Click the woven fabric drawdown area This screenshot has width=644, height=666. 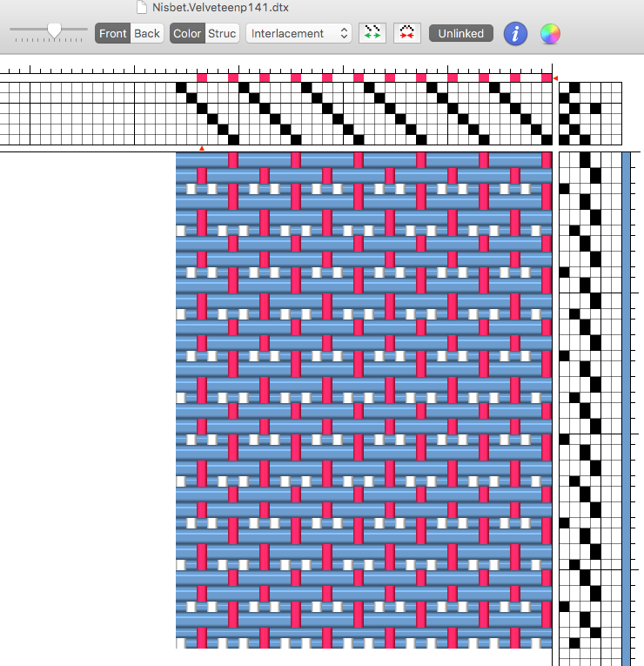point(364,400)
